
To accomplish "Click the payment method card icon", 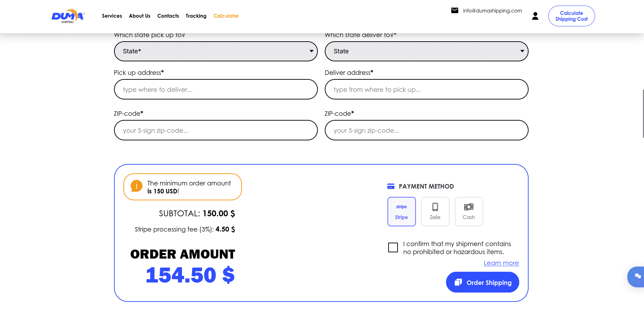I will coord(391,186).
